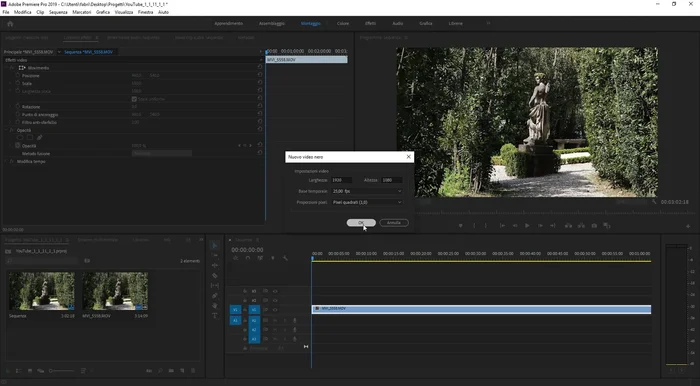Screen dimensions: 700x386
Task: Select the Type tool
Action: click(215, 315)
